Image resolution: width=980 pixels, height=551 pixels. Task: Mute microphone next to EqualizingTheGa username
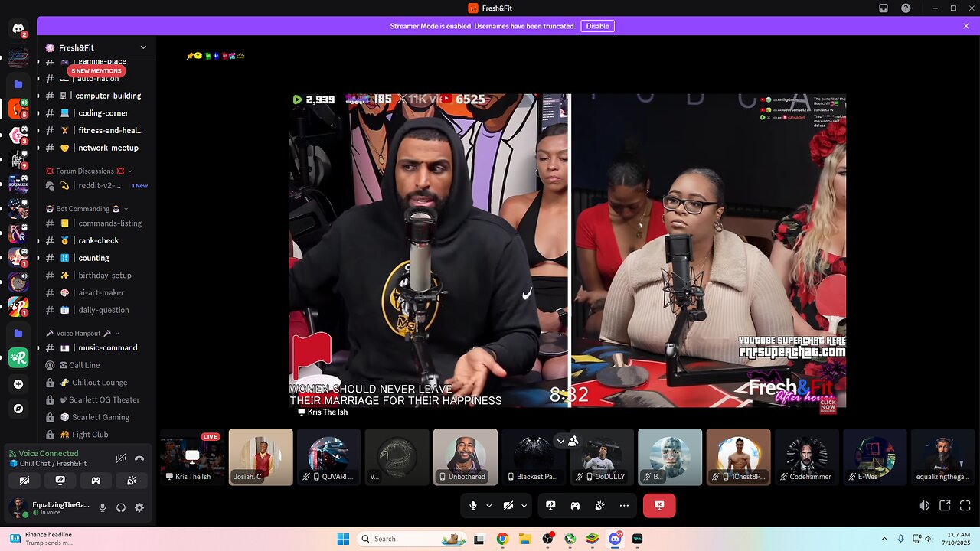pos(103,507)
